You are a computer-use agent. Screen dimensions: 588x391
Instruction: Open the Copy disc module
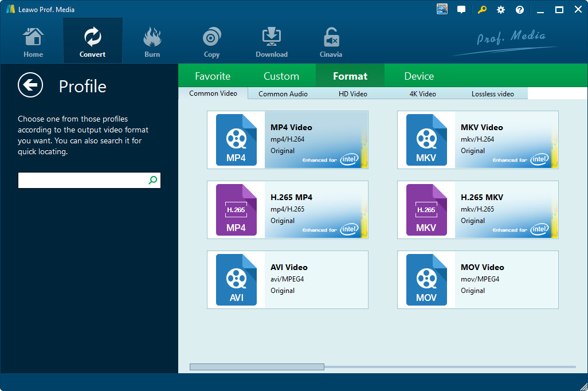click(x=211, y=41)
